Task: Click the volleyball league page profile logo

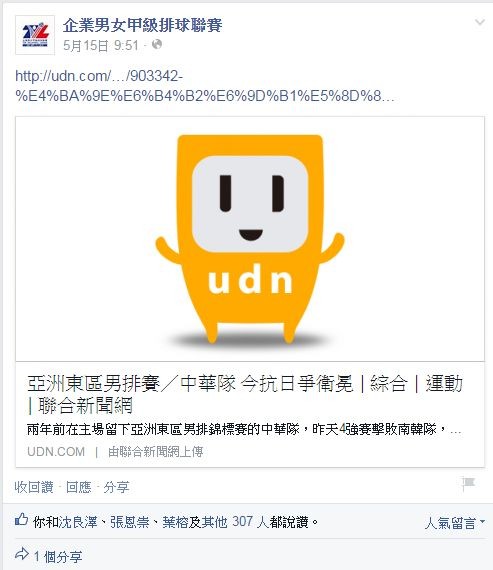Action: coord(35,35)
